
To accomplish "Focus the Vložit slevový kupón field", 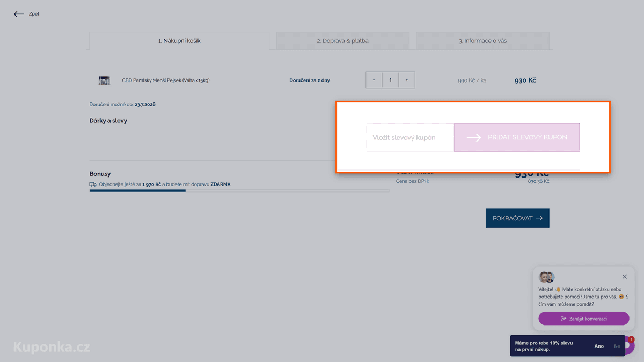I will coord(411,138).
